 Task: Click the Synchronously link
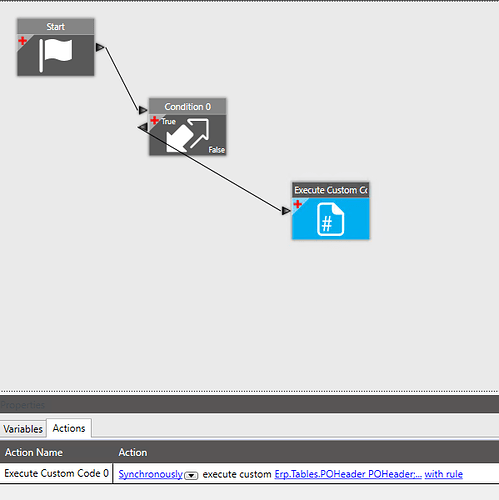click(151, 474)
